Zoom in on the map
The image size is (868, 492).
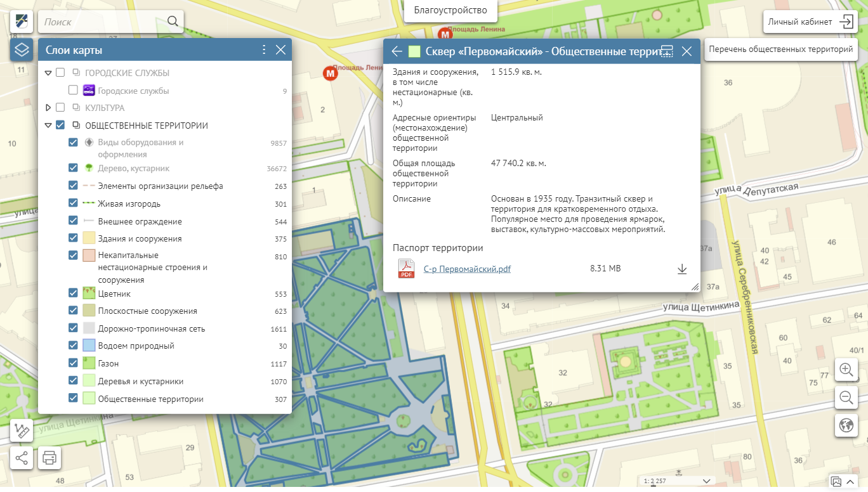click(x=846, y=369)
